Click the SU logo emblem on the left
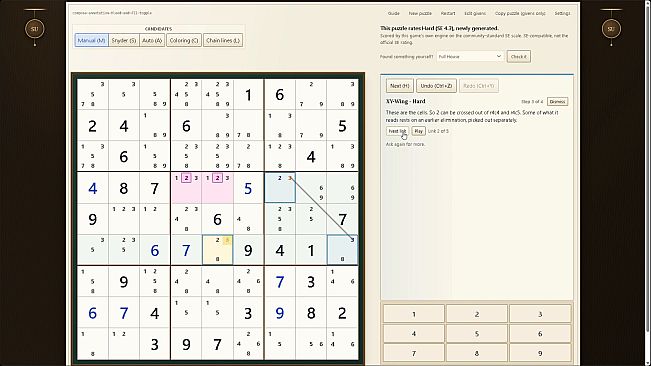The height and width of the screenshot is (366, 651). pyautogui.click(x=34, y=29)
